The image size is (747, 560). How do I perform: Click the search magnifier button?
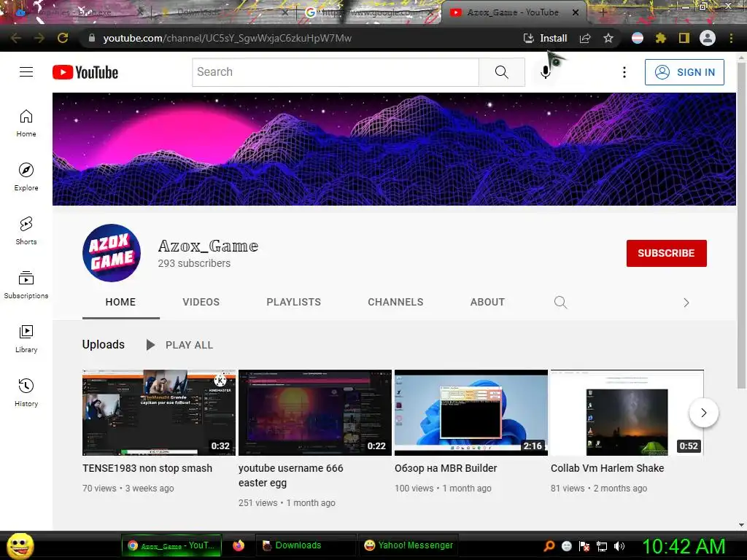[502, 72]
